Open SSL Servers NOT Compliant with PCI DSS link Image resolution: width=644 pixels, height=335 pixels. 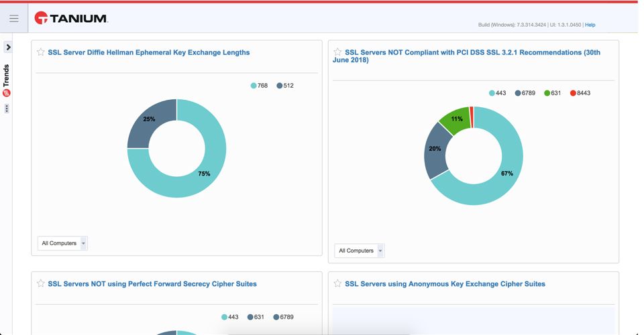[x=466, y=56]
